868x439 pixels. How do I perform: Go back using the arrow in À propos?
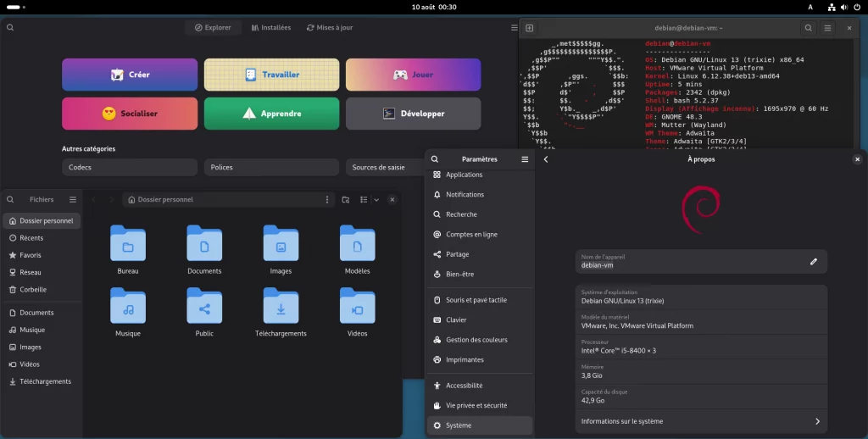click(546, 159)
